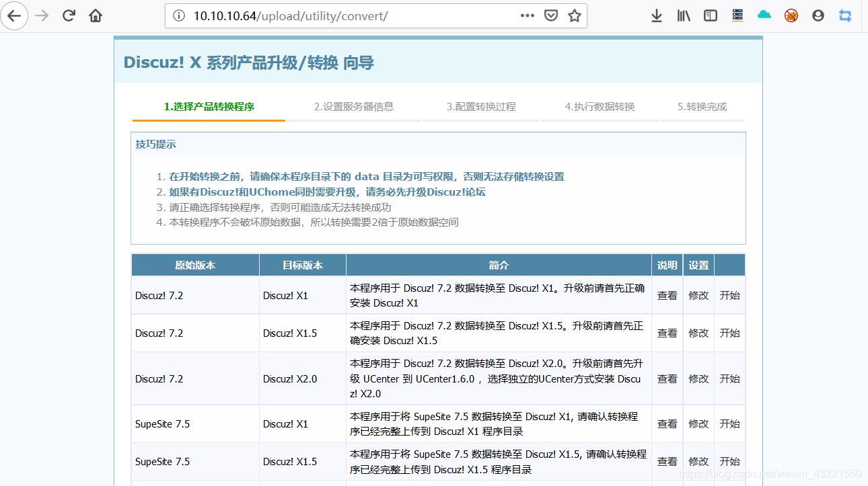Open the library bookshelf icon
Screen dimensions: 868x486
point(684,15)
